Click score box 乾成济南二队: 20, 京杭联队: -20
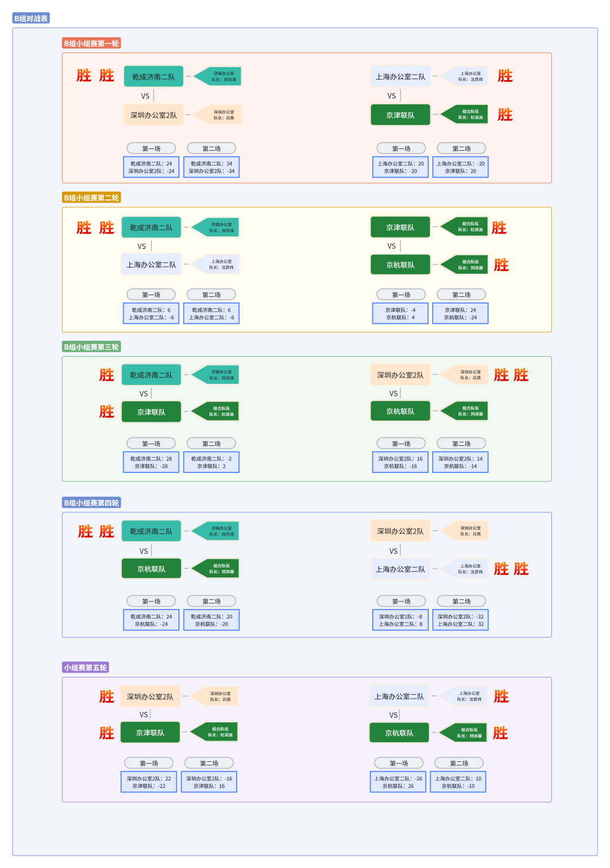 (x=212, y=620)
